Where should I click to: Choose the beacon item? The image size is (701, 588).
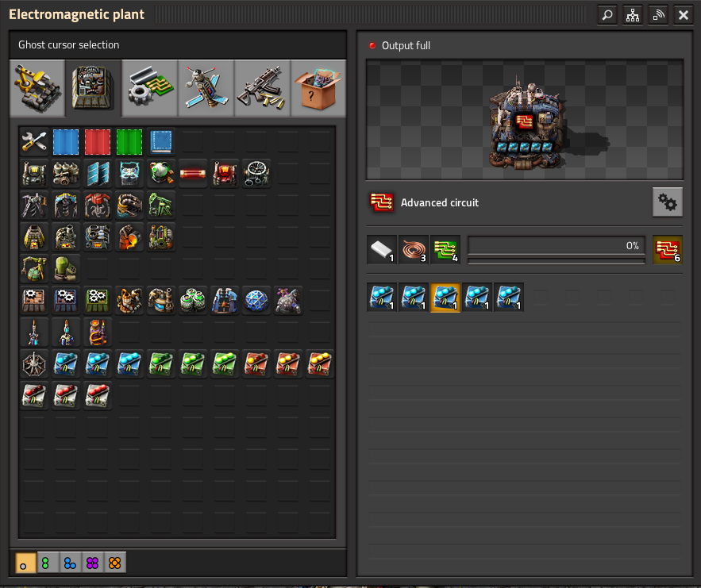34,363
